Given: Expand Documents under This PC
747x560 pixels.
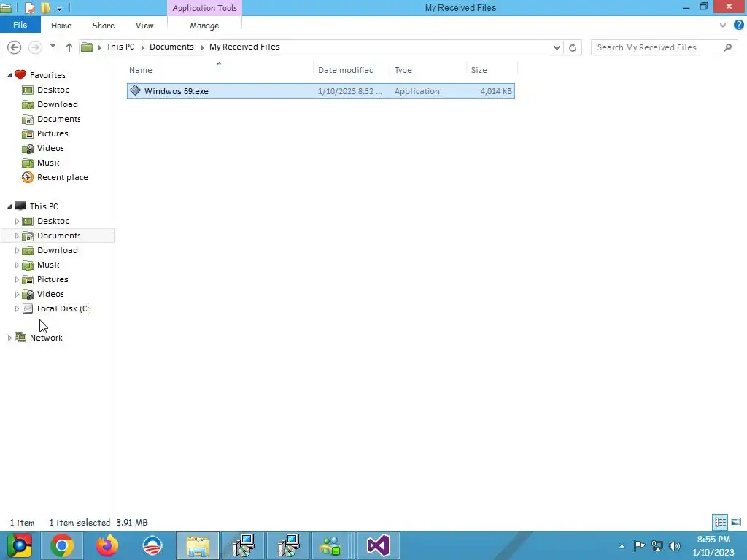Looking at the screenshot, I should [17, 236].
